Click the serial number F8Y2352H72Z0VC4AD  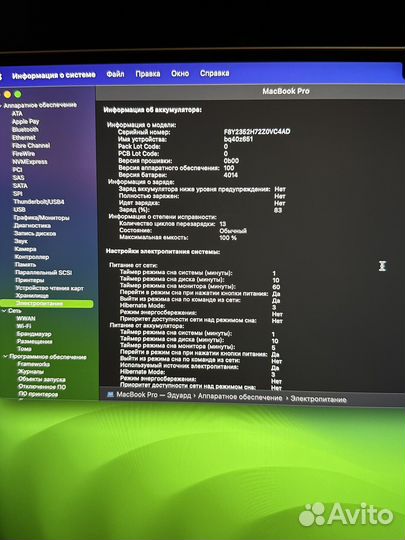pos(257,132)
